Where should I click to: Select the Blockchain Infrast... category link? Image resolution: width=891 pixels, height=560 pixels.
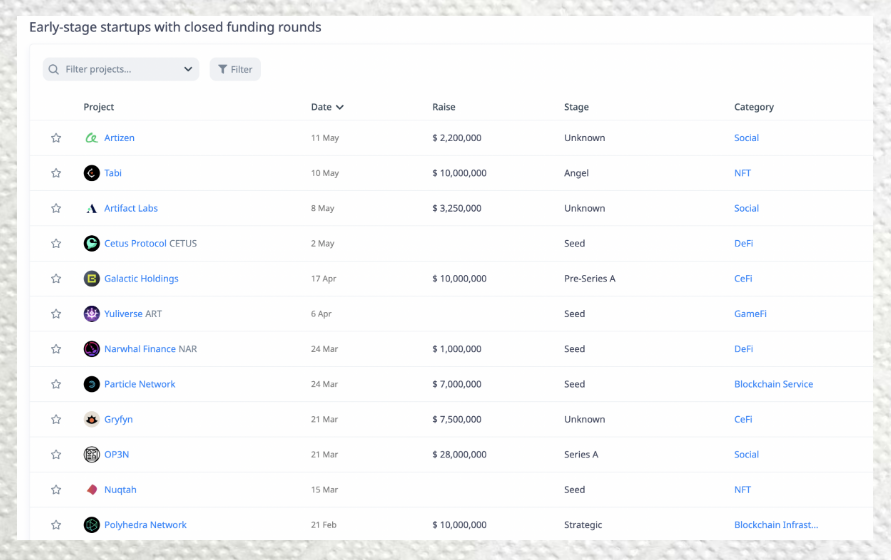pos(776,525)
